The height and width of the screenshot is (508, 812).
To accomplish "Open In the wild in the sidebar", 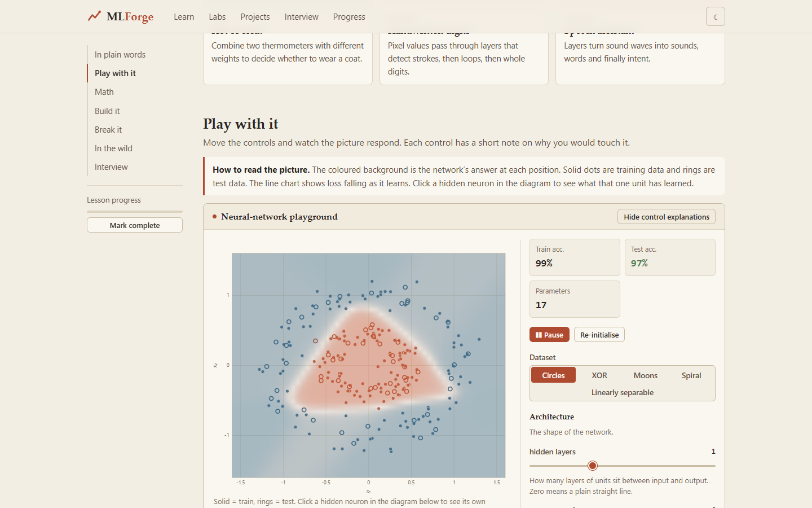I will pyautogui.click(x=113, y=148).
